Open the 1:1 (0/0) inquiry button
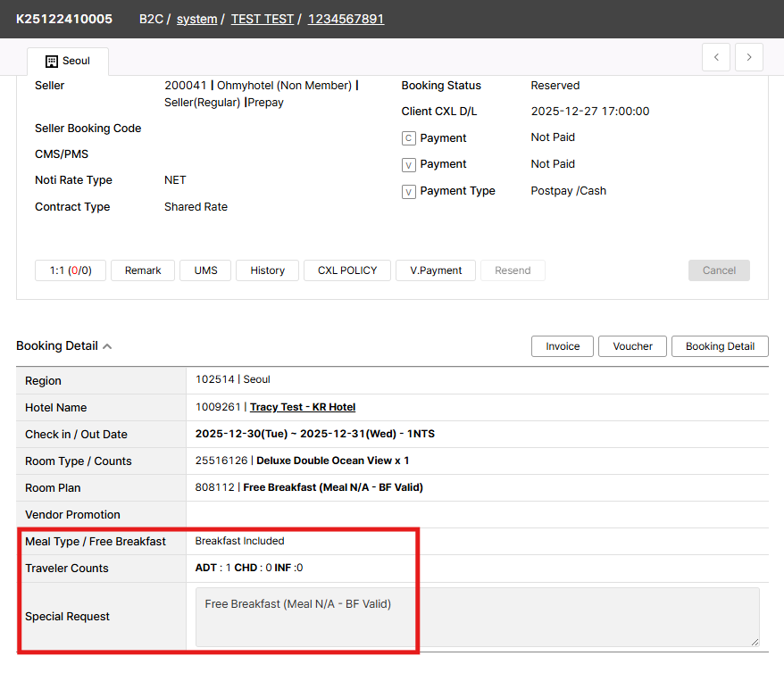 click(x=70, y=270)
